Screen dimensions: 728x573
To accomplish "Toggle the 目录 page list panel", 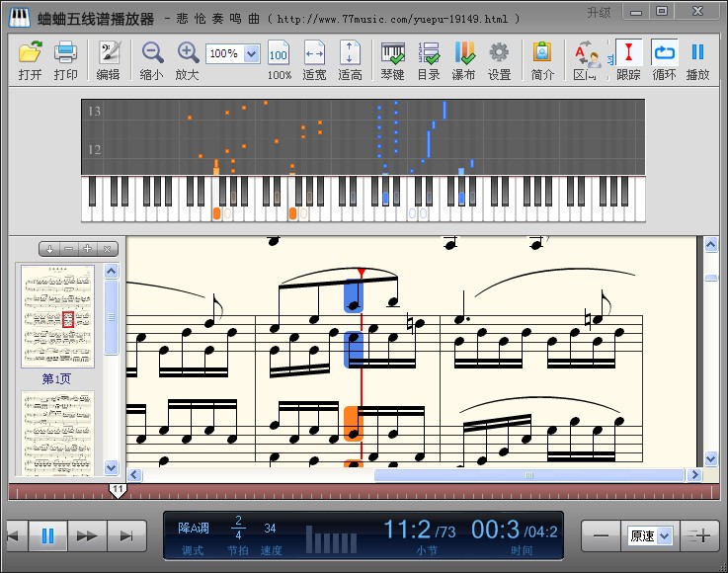I will click(429, 58).
